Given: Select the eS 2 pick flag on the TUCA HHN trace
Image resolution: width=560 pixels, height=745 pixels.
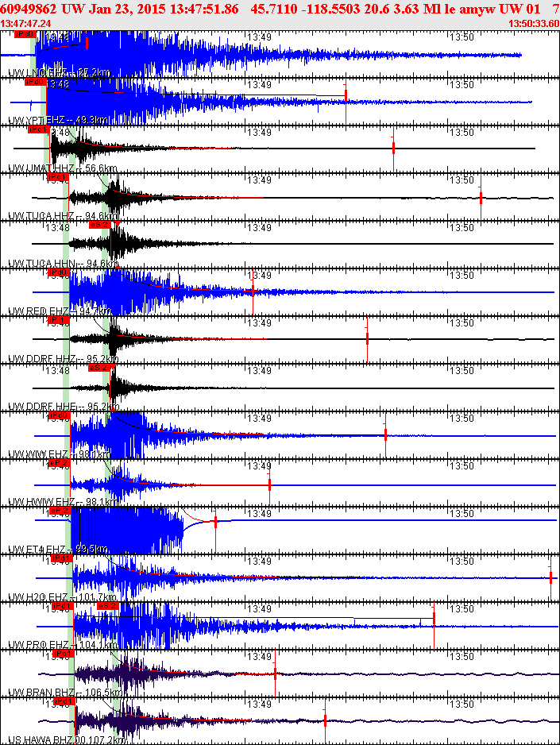Looking at the screenshot, I should (100, 225).
